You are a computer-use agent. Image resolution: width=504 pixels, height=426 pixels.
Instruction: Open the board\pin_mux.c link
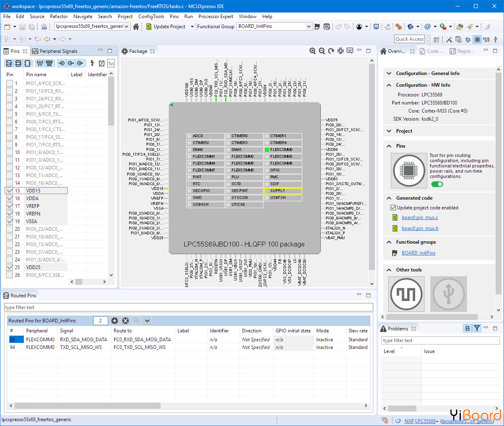click(x=420, y=217)
